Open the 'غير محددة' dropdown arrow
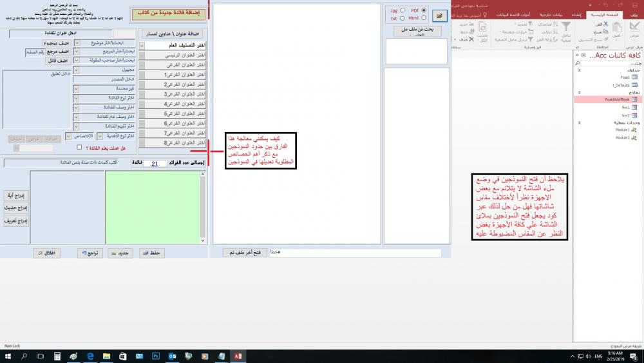644x363 pixels. (x=76, y=89)
